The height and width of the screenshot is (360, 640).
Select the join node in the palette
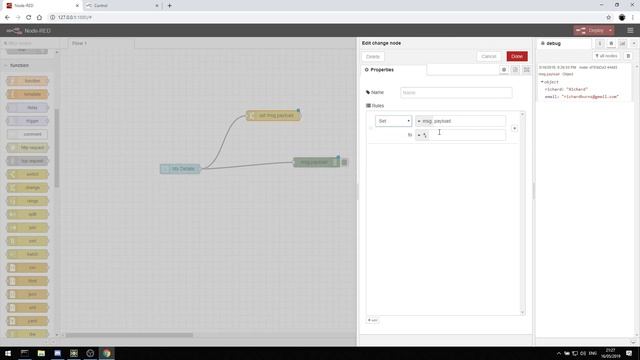[x=27, y=228]
